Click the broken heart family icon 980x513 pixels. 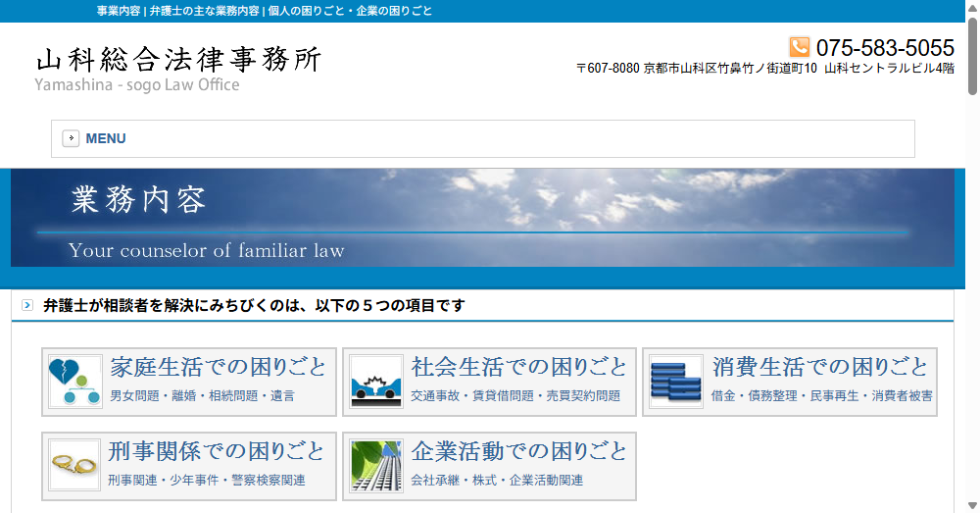pyautogui.click(x=75, y=382)
